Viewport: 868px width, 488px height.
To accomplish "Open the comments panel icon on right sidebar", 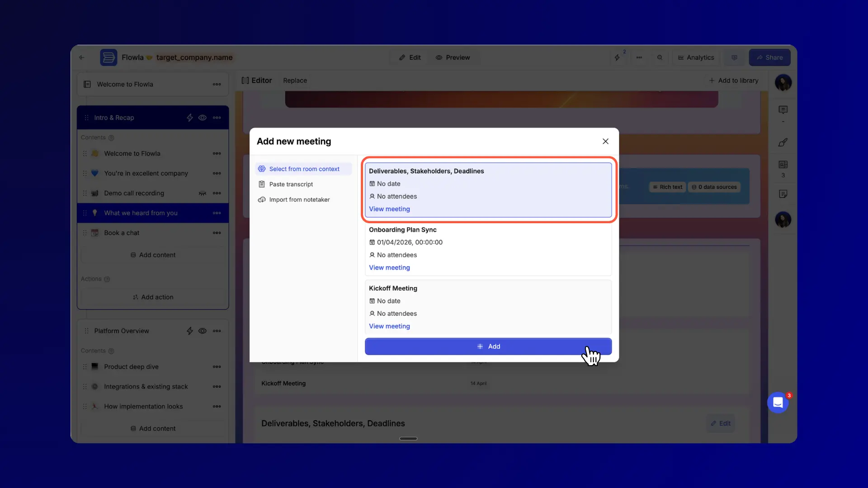I will [x=783, y=110].
